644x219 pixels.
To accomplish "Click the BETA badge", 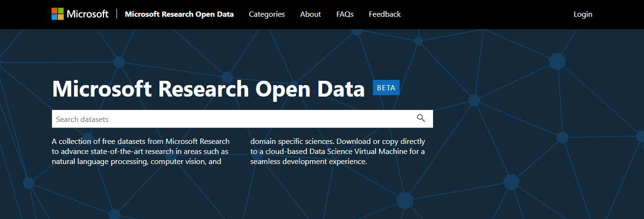I will [386, 88].
